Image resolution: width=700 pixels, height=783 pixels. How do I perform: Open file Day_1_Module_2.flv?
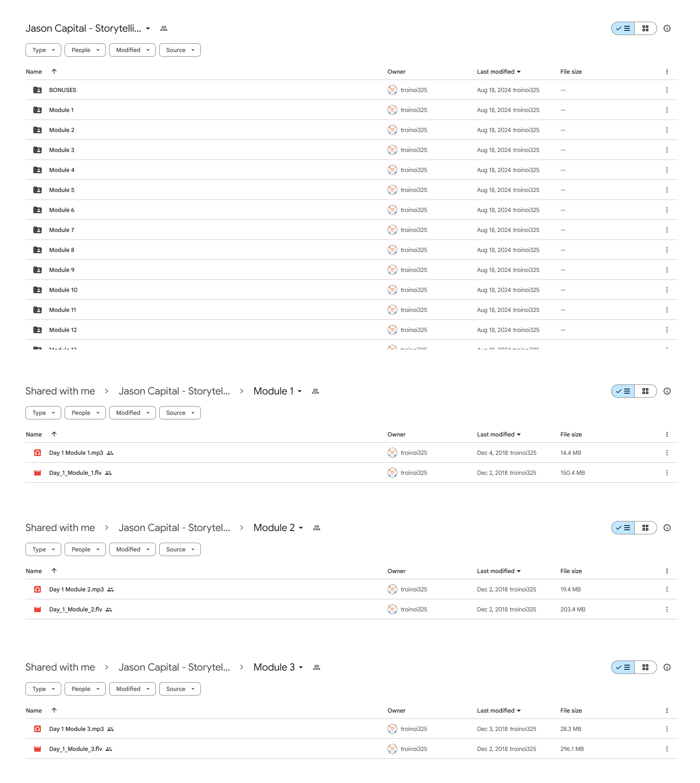point(75,609)
